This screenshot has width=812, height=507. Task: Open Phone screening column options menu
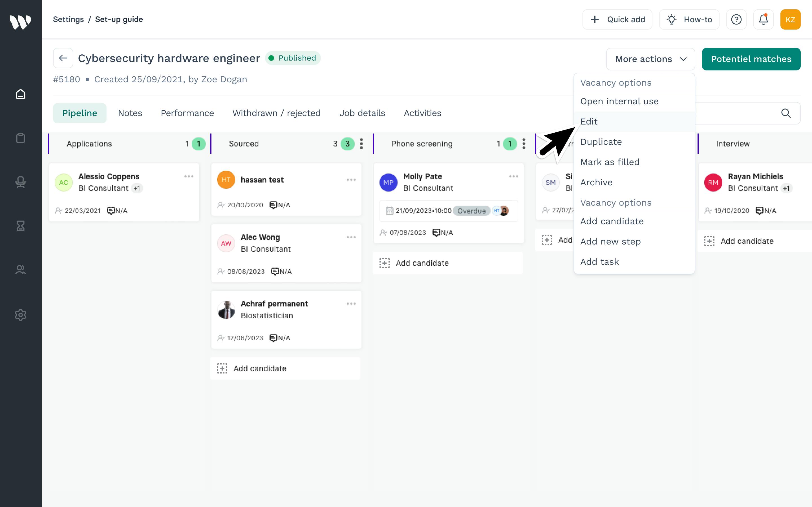(x=524, y=144)
